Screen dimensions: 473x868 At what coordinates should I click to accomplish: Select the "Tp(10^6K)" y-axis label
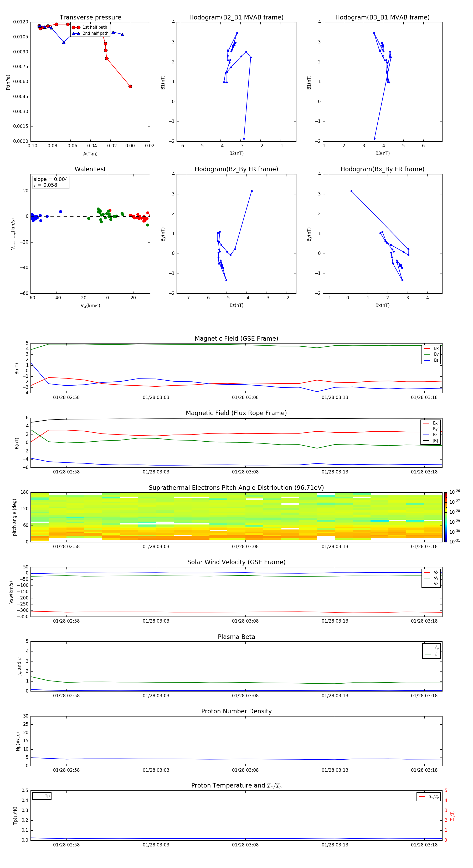click(x=15, y=815)
